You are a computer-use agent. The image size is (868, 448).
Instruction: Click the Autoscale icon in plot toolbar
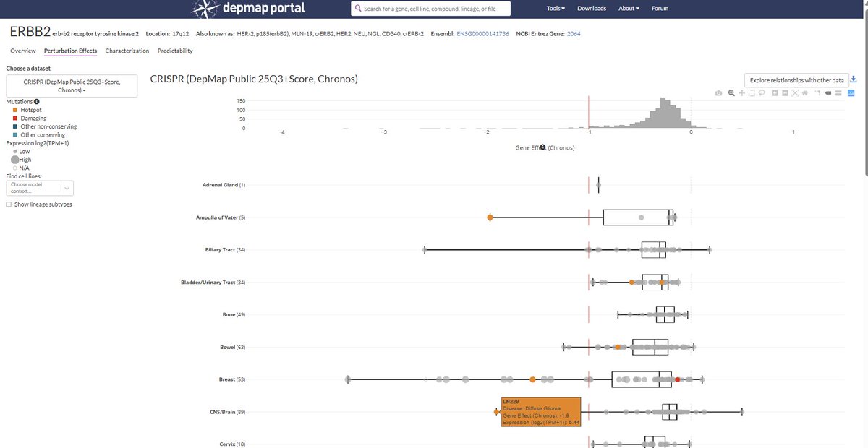pos(795,93)
